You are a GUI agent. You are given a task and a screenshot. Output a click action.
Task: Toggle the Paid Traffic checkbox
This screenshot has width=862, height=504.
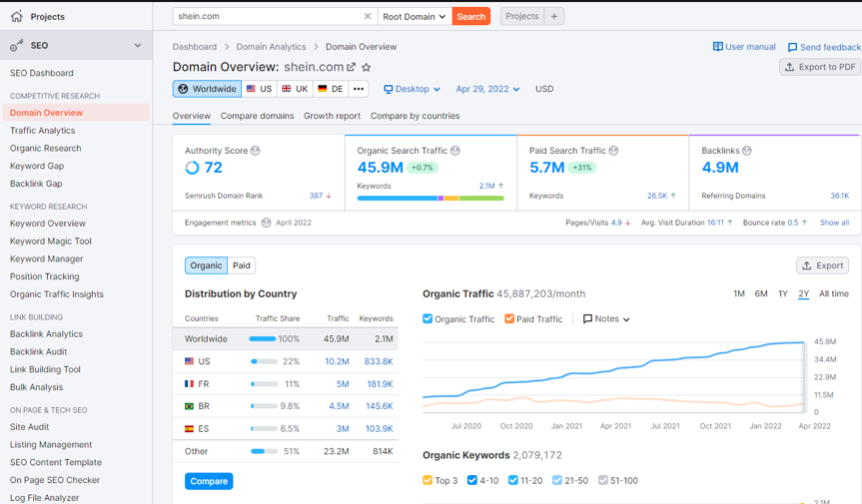509,318
